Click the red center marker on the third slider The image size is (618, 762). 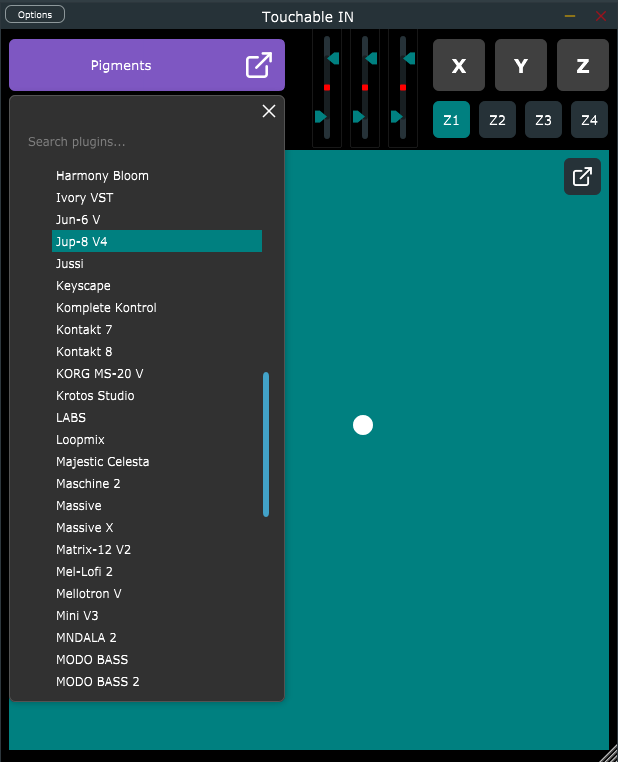point(403,88)
